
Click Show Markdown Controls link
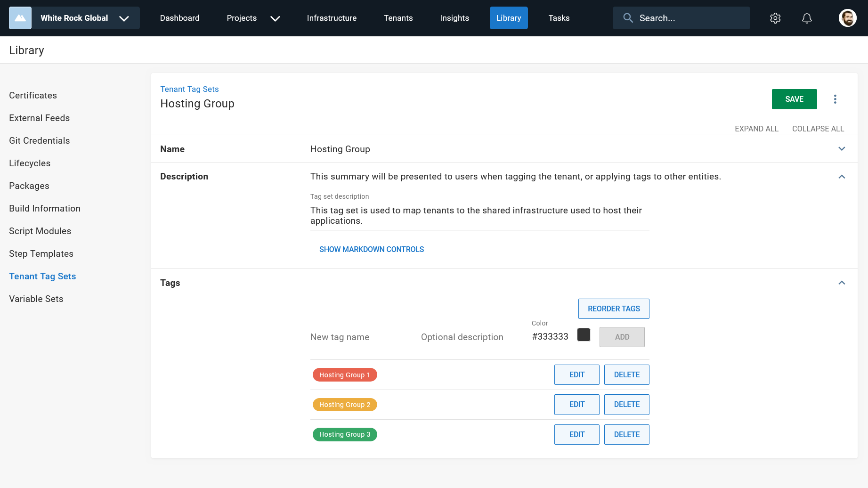coord(372,249)
